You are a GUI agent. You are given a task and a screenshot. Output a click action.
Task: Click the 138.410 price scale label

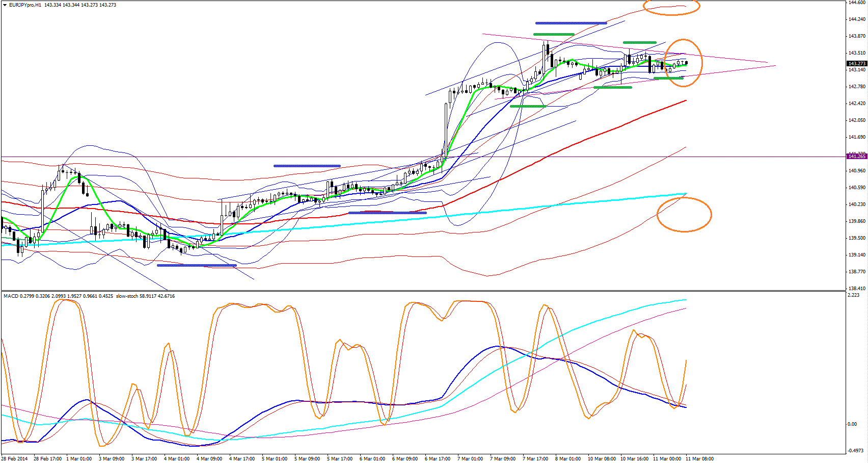tap(857, 289)
